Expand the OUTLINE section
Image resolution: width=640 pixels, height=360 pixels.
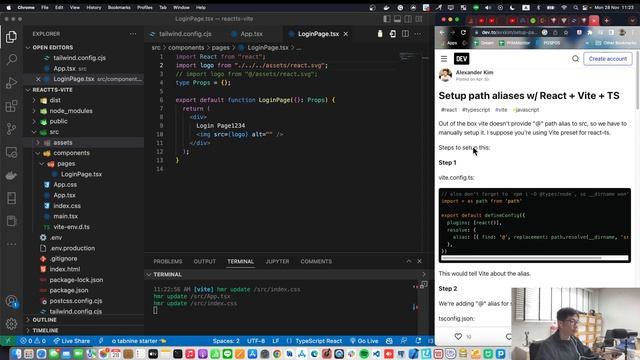[x=44, y=320]
